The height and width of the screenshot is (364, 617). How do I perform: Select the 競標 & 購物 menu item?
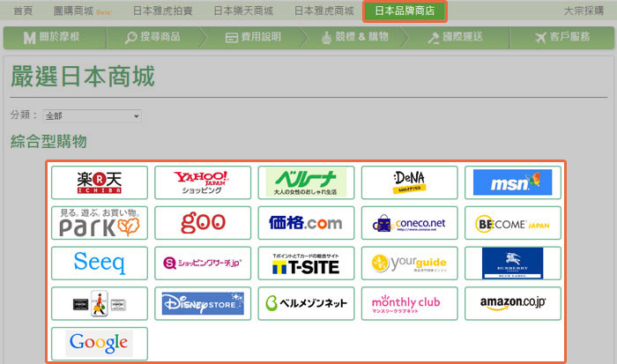pyautogui.click(x=355, y=38)
